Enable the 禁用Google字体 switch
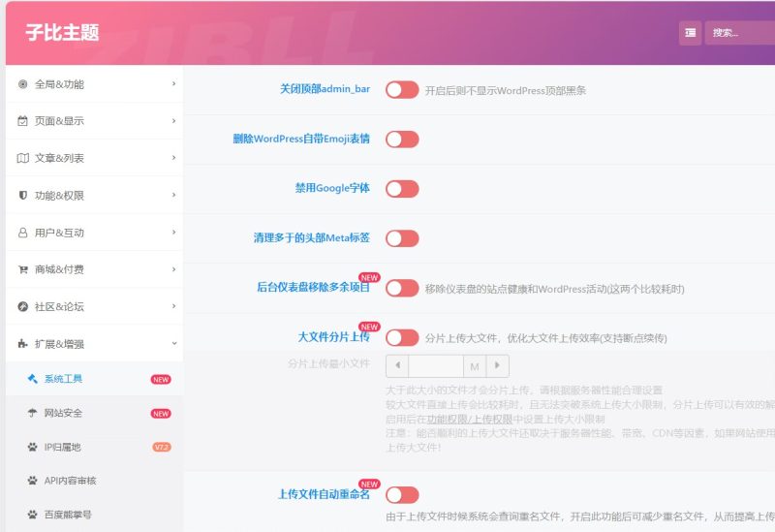 pyautogui.click(x=402, y=189)
